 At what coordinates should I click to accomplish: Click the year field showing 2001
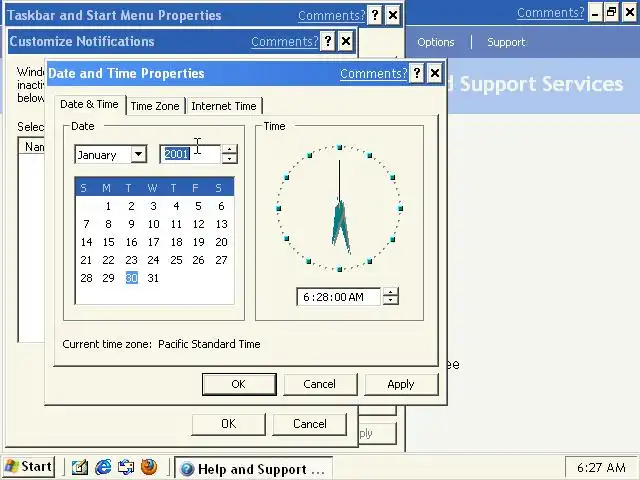tap(190, 154)
